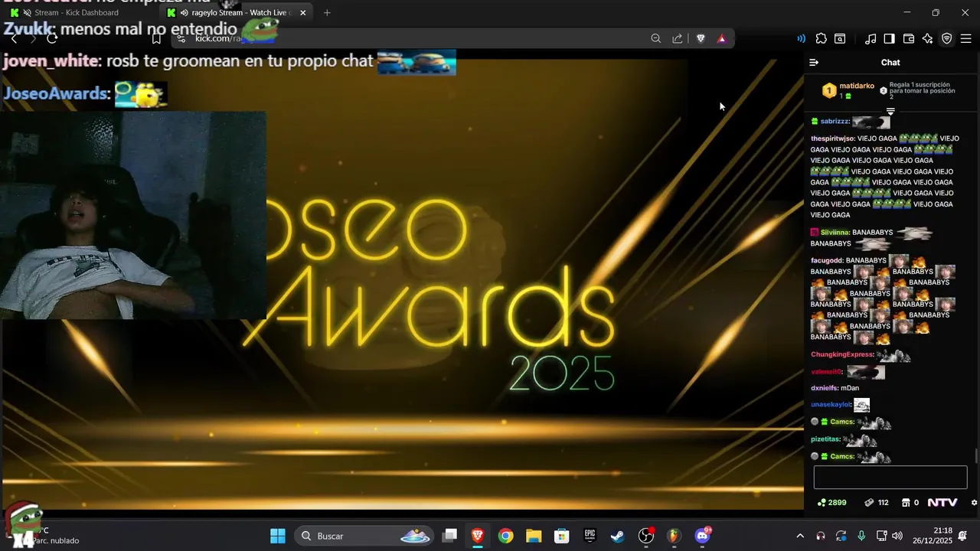Open Microsoft Store from the taskbar
Image resolution: width=980 pixels, height=551 pixels.
click(562, 536)
